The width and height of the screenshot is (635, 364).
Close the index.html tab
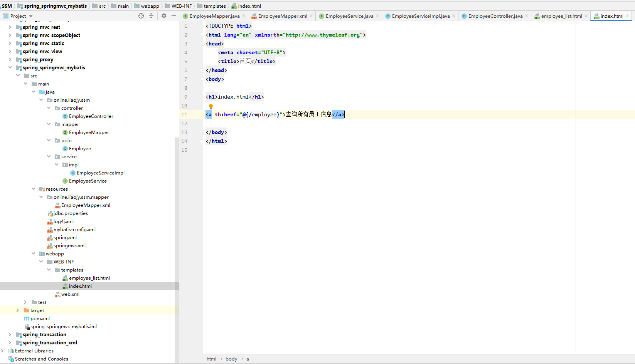tap(627, 16)
